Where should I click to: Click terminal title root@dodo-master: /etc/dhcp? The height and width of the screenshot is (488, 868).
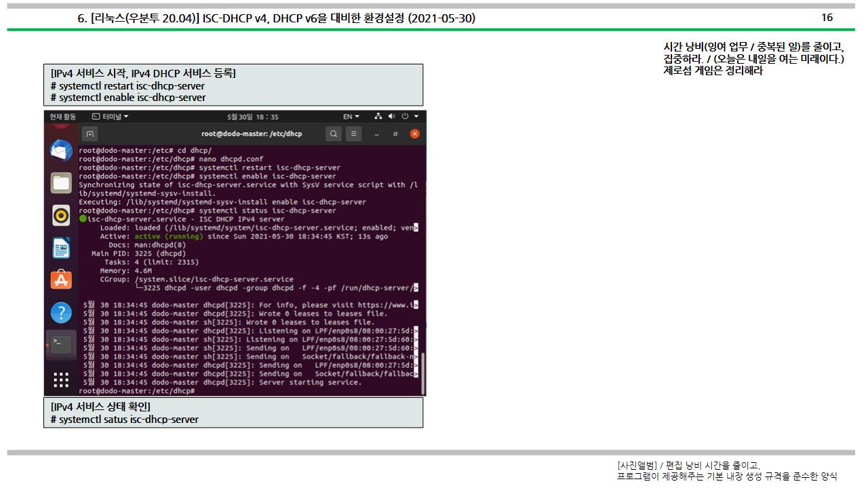(x=252, y=134)
